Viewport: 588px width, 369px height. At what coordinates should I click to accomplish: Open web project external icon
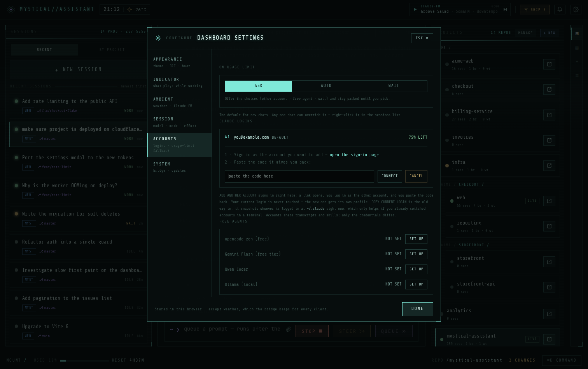click(549, 201)
